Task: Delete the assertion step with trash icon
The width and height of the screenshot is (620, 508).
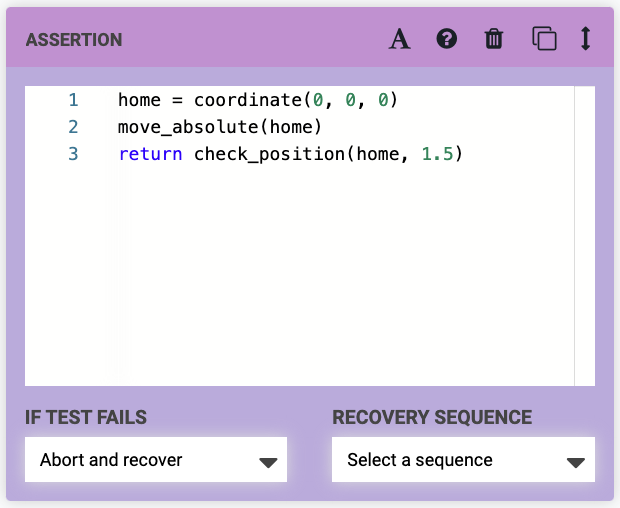Action: click(x=494, y=39)
